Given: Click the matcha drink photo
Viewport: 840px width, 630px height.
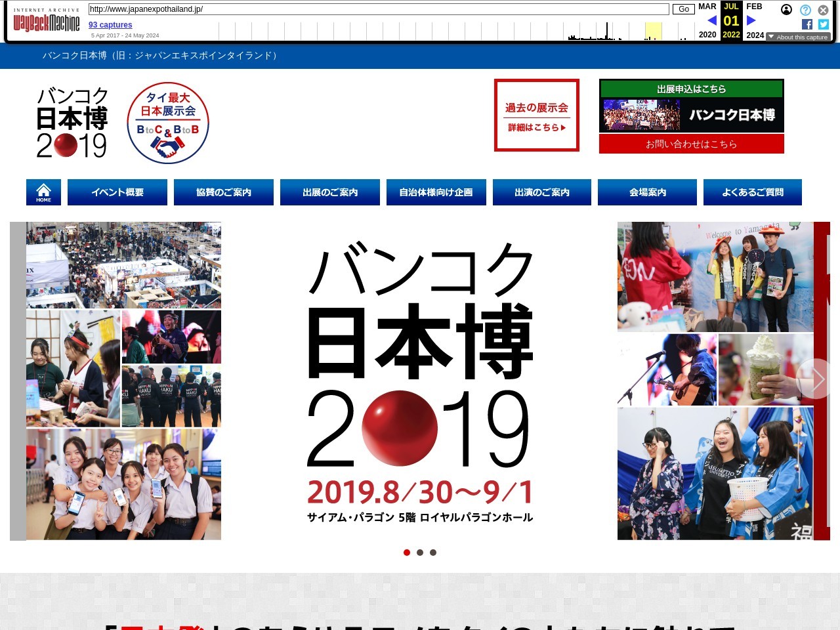Looking at the screenshot, I should pyautogui.click(x=766, y=369).
